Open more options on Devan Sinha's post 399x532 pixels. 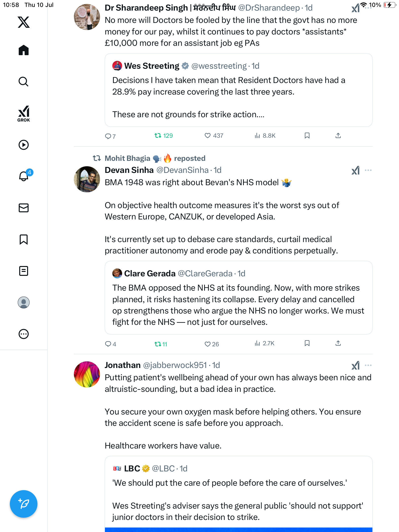pyautogui.click(x=368, y=170)
